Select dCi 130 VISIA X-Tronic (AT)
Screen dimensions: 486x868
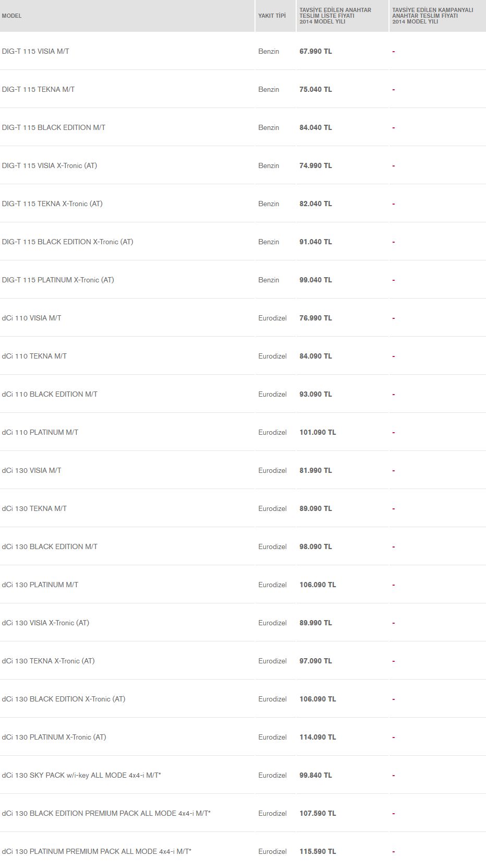point(45,623)
